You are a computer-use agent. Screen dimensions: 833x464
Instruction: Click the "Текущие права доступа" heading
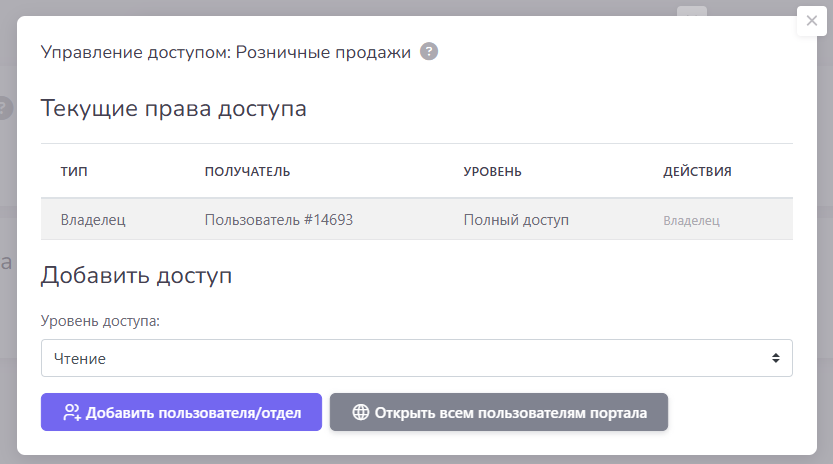coord(173,109)
